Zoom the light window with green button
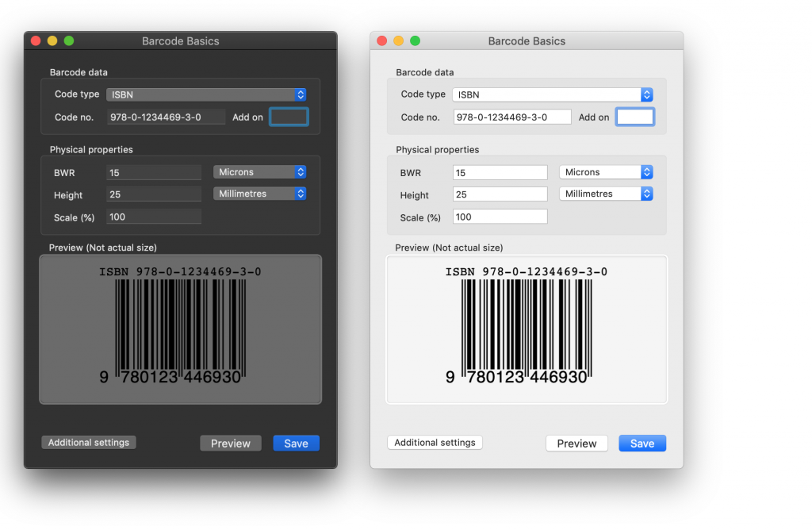Screen dimensions: 812x530 pos(416,41)
